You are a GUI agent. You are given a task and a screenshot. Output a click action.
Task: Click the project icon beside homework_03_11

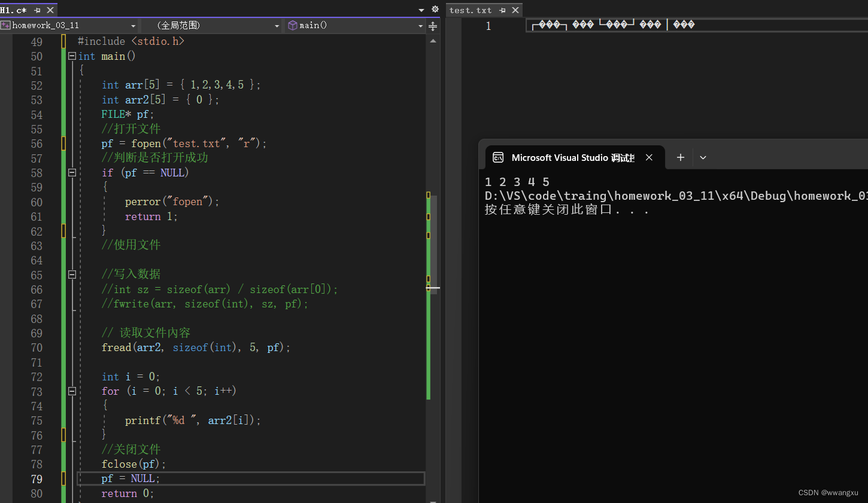point(5,25)
